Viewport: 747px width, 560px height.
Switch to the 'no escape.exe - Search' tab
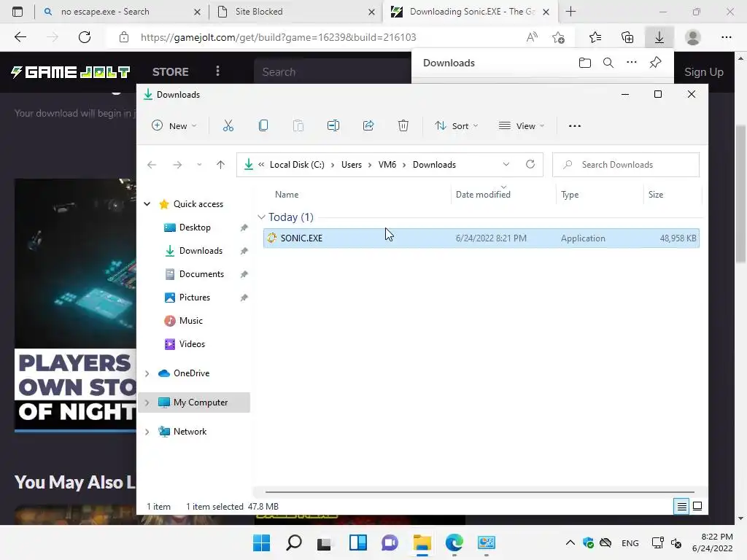click(122, 12)
